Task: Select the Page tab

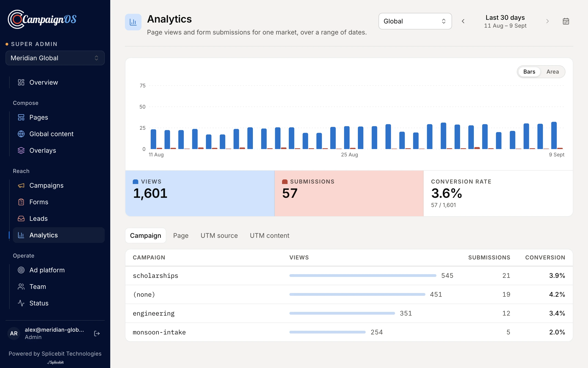Action: click(181, 236)
